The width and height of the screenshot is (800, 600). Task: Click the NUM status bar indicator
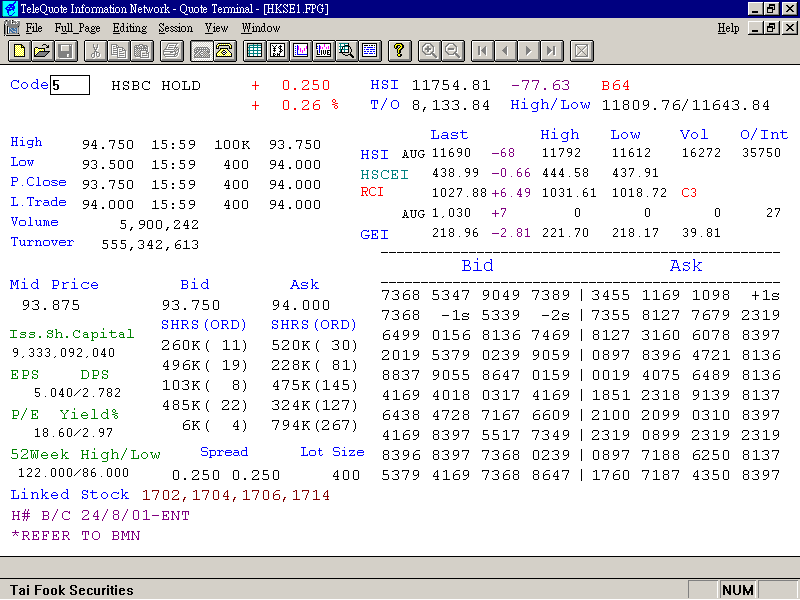coord(738,590)
